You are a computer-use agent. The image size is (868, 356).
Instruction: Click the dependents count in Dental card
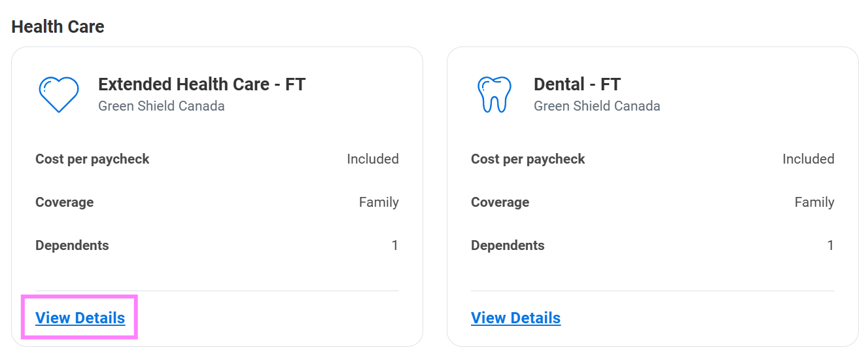(x=830, y=245)
